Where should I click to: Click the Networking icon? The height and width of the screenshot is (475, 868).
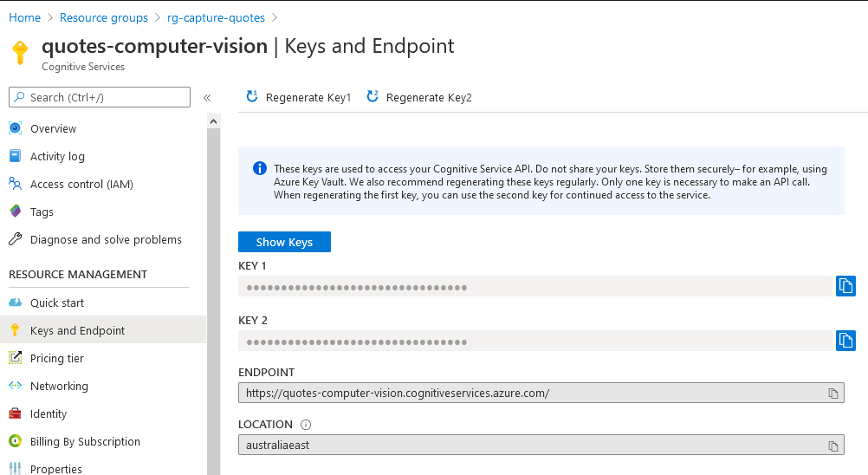[16, 386]
